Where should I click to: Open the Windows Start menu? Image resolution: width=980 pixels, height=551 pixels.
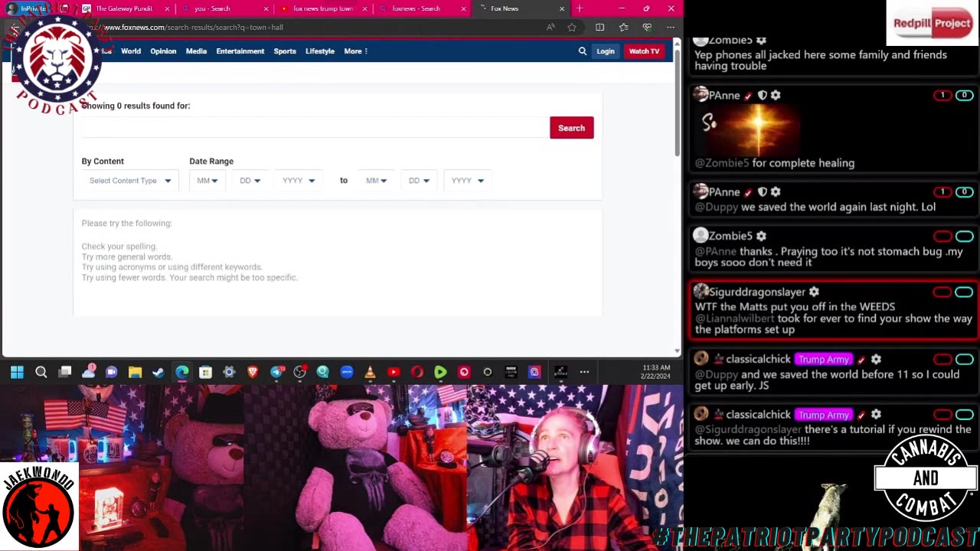coord(17,372)
